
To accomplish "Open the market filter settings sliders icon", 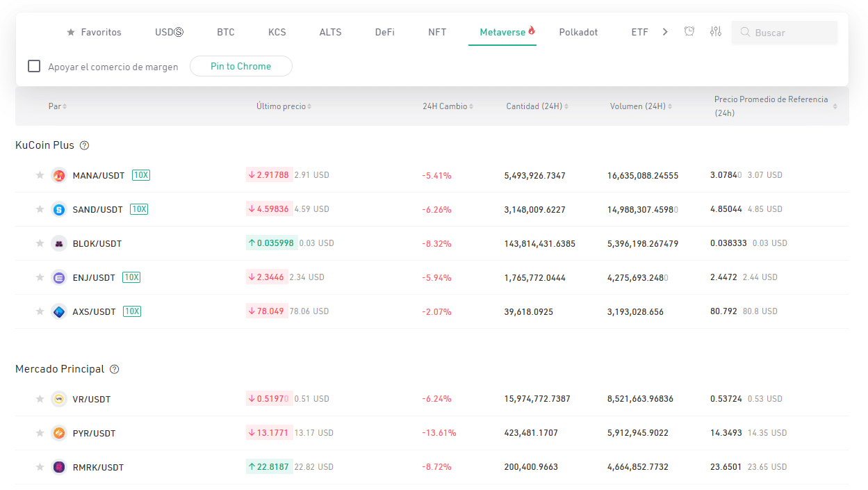I will (x=715, y=31).
